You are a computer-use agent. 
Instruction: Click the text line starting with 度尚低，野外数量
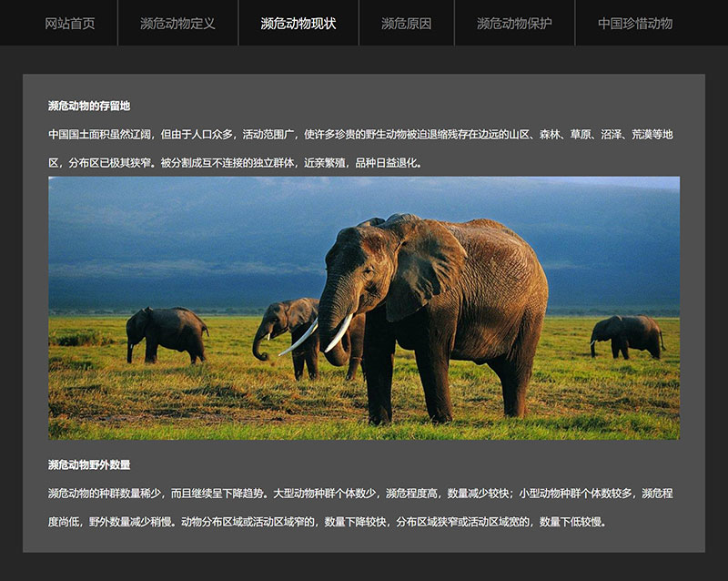(327, 522)
